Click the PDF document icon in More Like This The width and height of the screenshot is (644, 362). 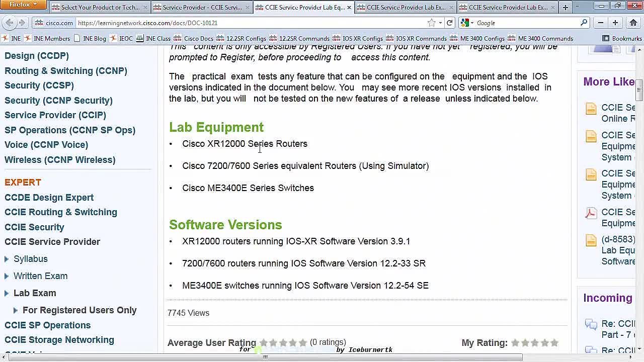[x=591, y=213]
